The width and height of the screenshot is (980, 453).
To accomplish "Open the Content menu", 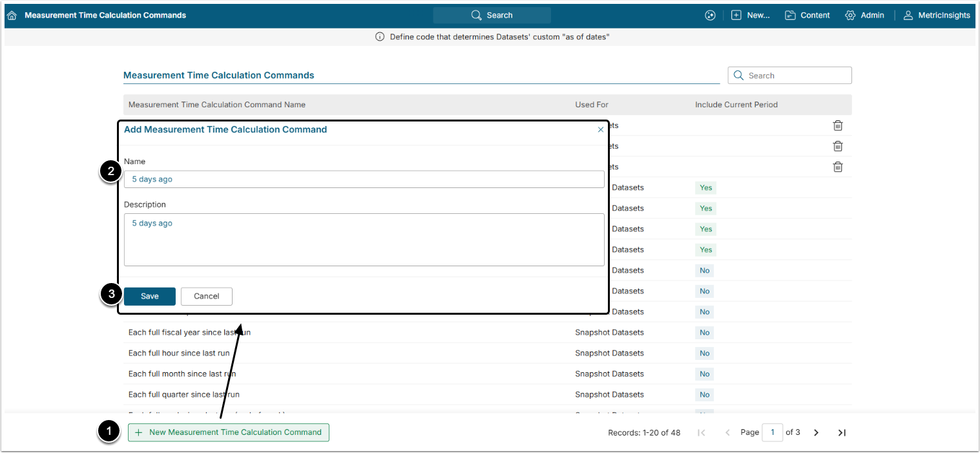I will tap(808, 16).
